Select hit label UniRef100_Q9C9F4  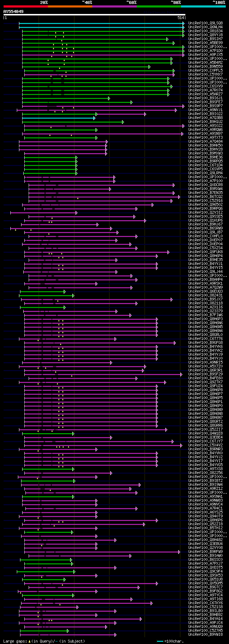click(205, 571)
